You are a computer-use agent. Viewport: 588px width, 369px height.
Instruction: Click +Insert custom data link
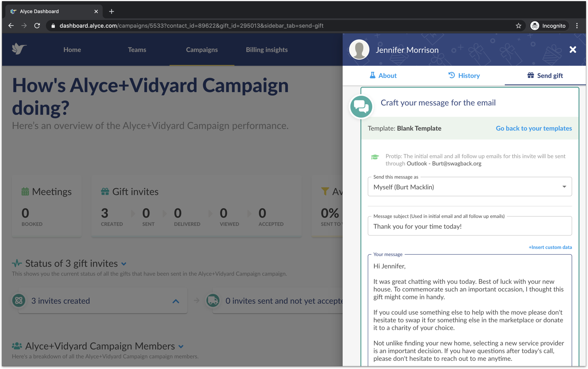pyautogui.click(x=550, y=247)
